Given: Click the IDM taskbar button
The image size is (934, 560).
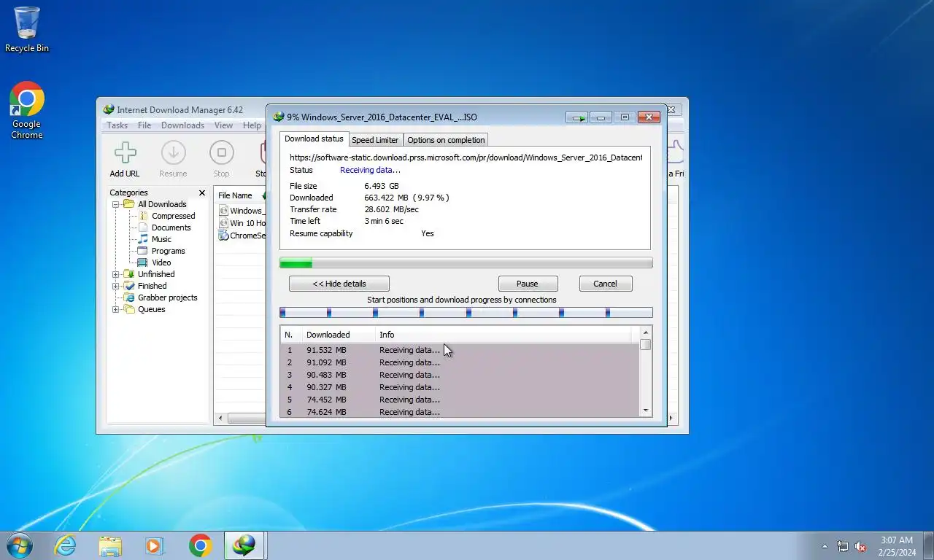Looking at the screenshot, I should pos(244,545).
